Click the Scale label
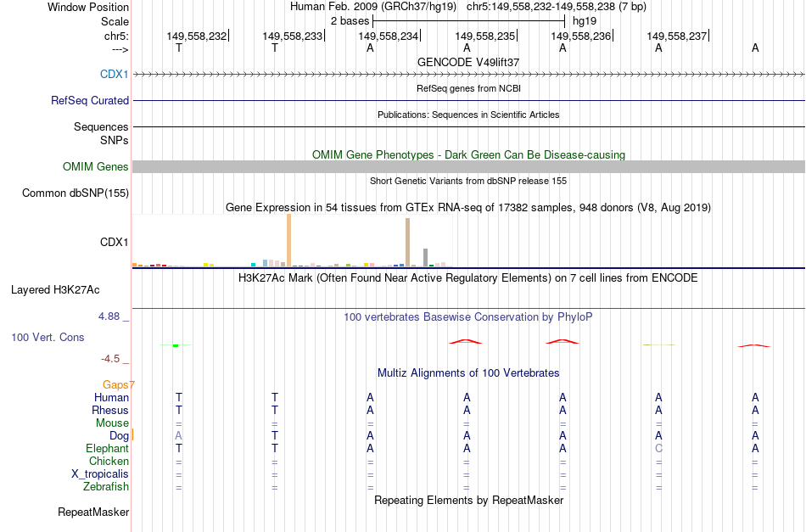 point(115,21)
